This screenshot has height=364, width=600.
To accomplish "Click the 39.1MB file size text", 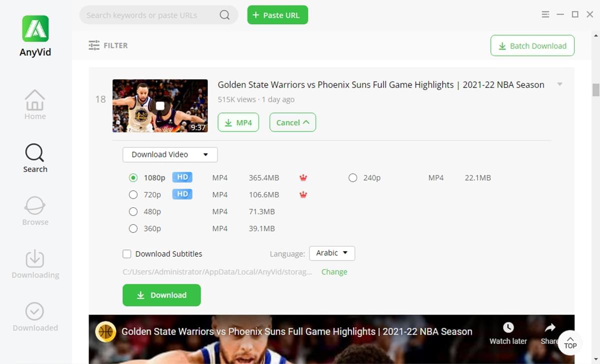I will (262, 228).
